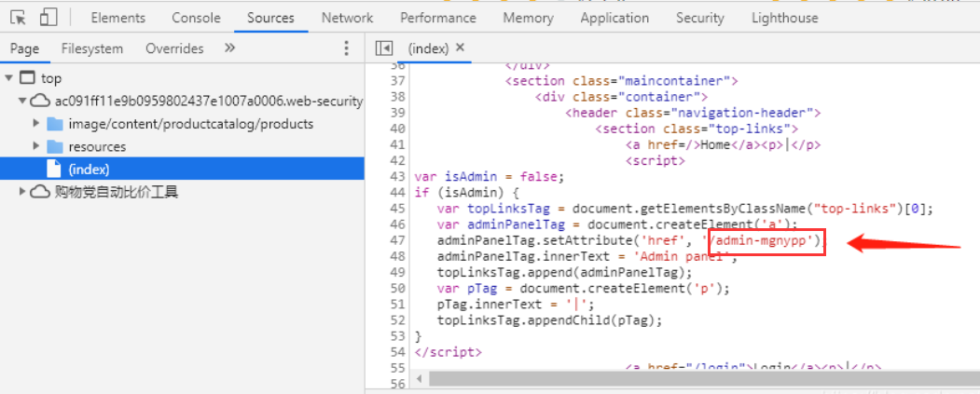The height and width of the screenshot is (394, 980).
Task: Click the hide navigator panel icon
Action: click(382, 48)
